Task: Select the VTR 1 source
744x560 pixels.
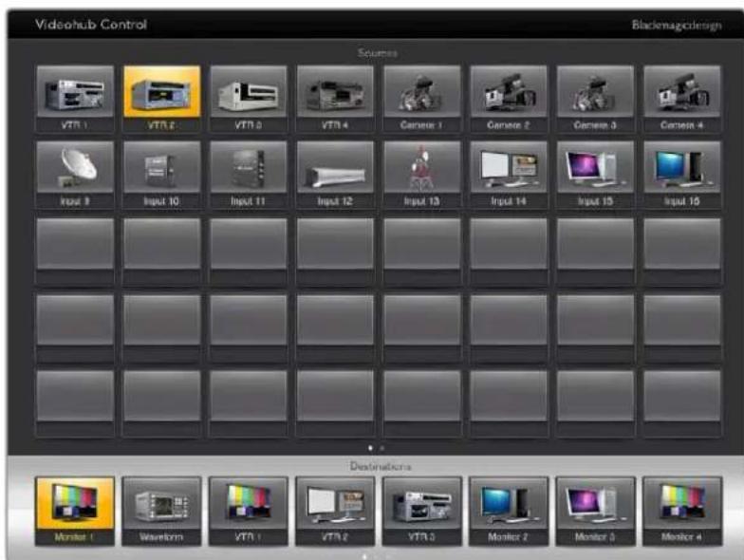Action: (x=75, y=99)
